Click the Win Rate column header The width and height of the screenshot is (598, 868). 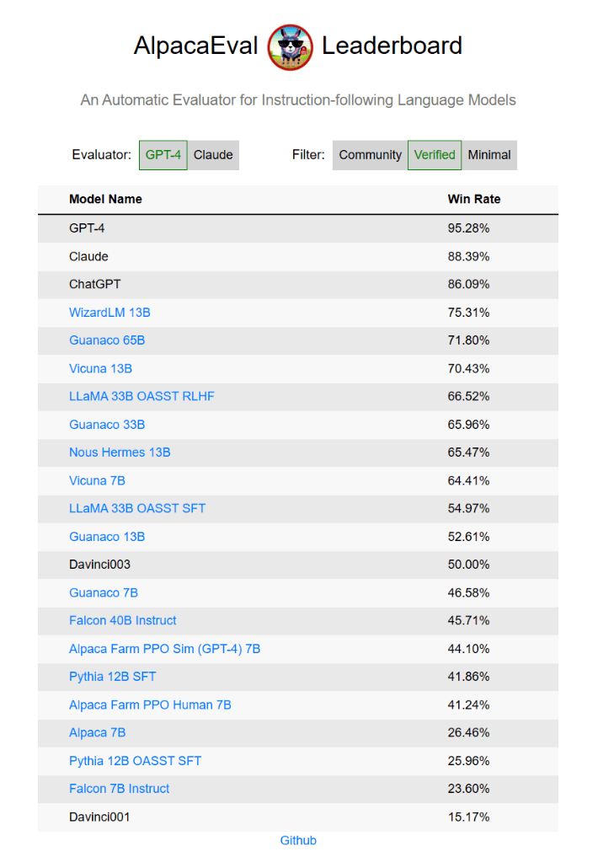tap(474, 199)
